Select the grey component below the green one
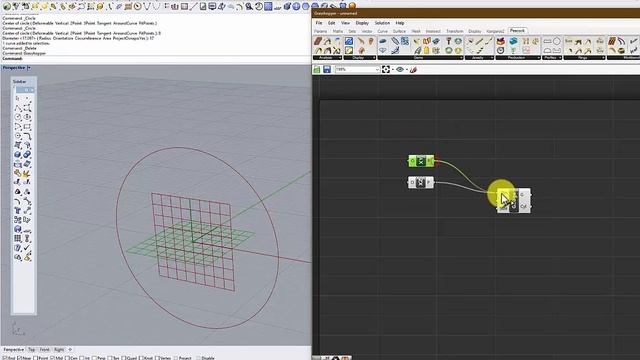The image size is (640, 360). click(x=421, y=182)
